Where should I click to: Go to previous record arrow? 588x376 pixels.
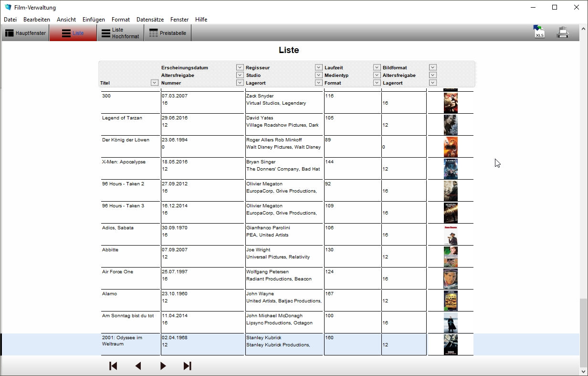(138, 366)
